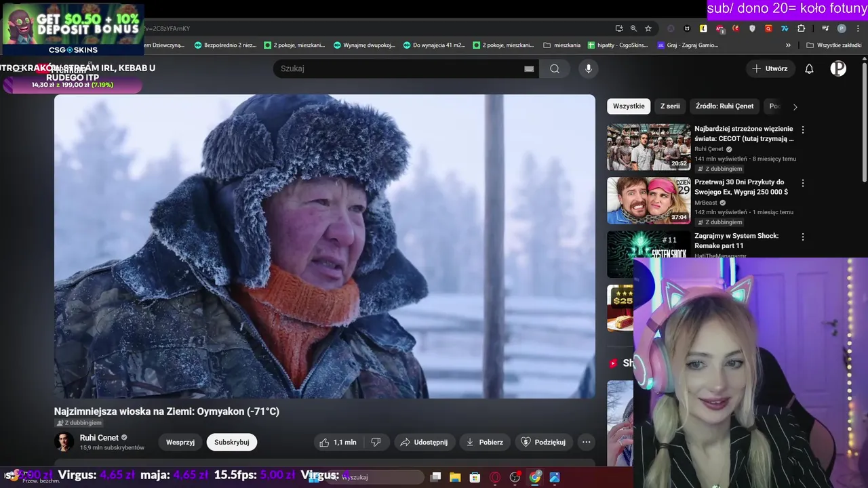Click the Subskrybuj button
The image size is (868, 488).
click(231, 442)
